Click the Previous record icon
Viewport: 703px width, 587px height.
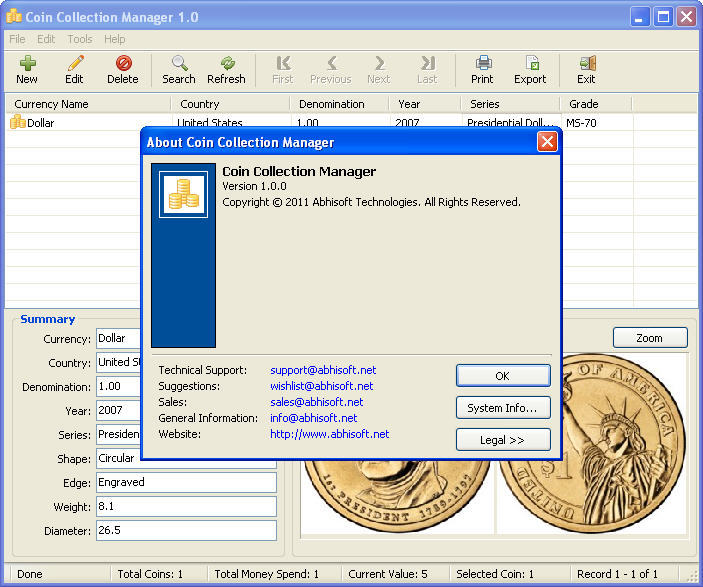[332, 63]
